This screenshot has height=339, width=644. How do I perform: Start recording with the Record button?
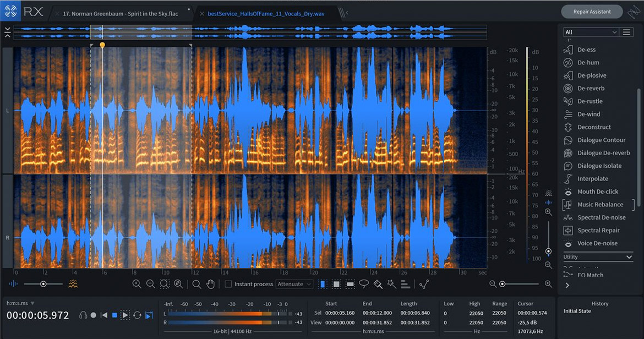[x=93, y=315]
